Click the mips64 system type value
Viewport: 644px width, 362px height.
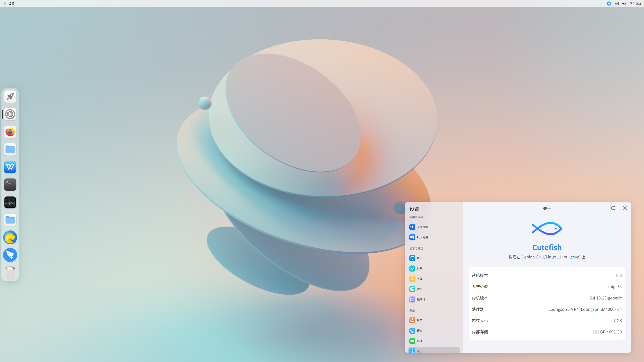pyautogui.click(x=615, y=287)
